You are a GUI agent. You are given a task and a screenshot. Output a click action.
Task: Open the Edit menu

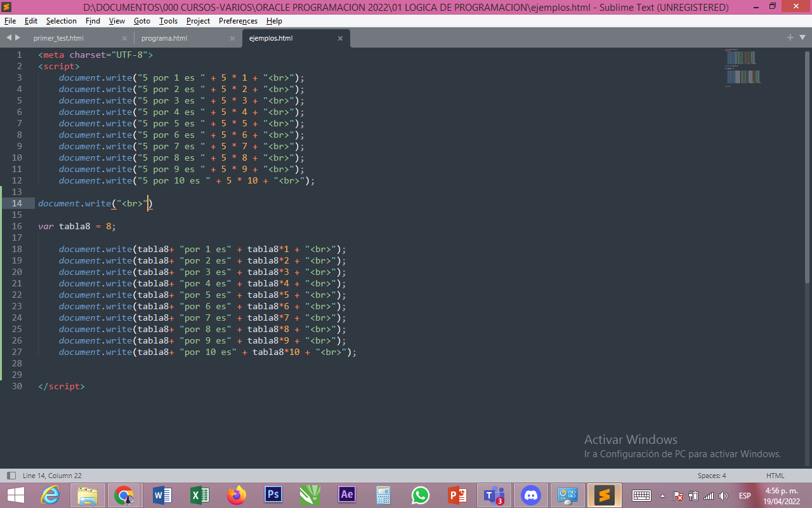(x=31, y=21)
